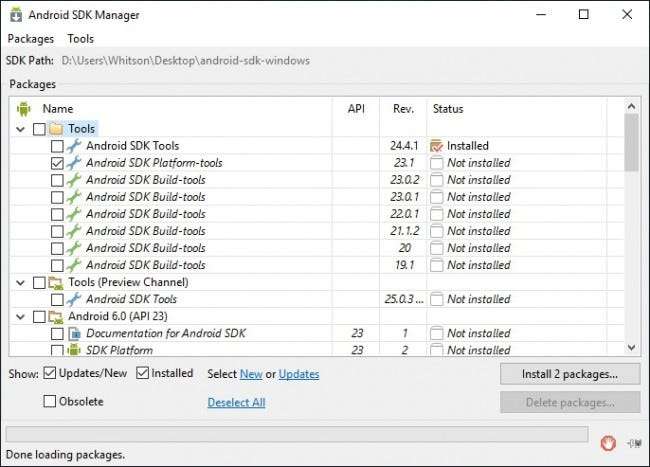Collapse the Tools group
The width and height of the screenshot is (650, 467).
pos(21,129)
